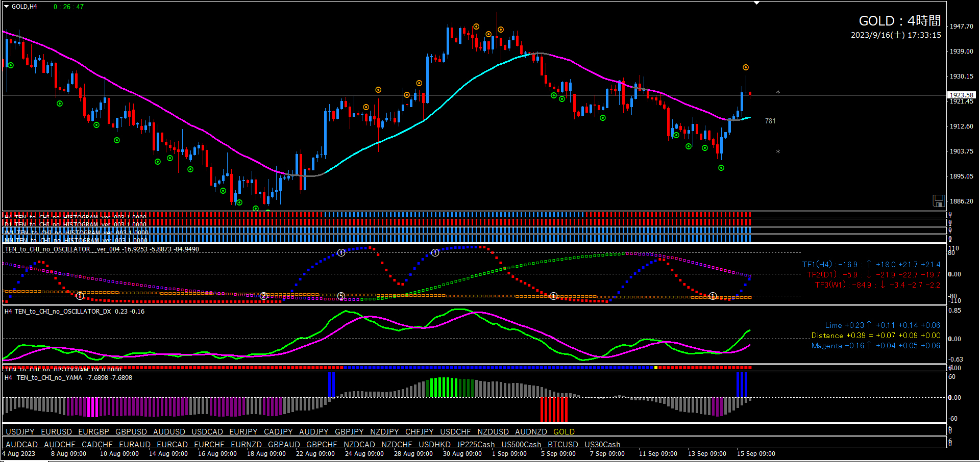The image size is (980, 462).
Task: Switch chart to EURUSD symbol
Action: [x=56, y=432]
